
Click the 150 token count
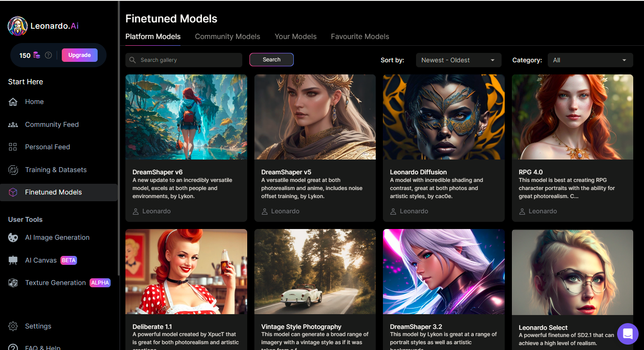click(25, 56)
